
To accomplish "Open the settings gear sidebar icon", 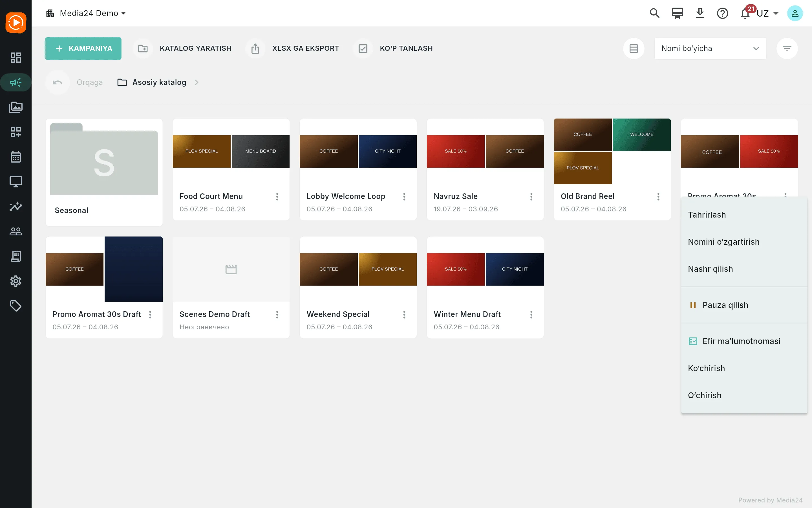I will 16,281.
